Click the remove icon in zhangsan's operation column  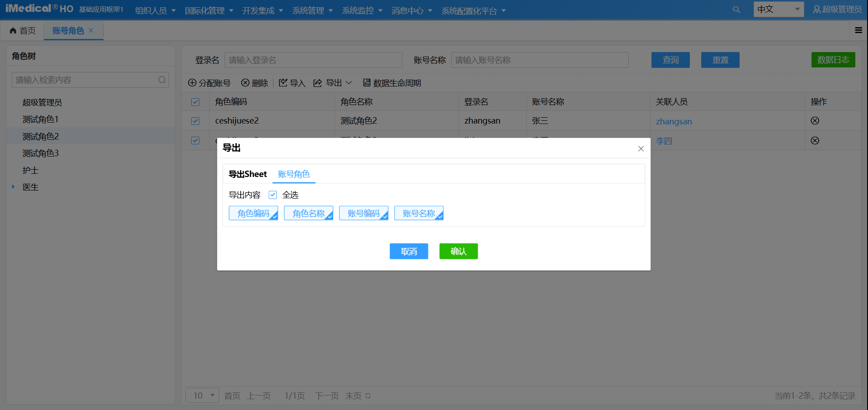click(815, 121)
